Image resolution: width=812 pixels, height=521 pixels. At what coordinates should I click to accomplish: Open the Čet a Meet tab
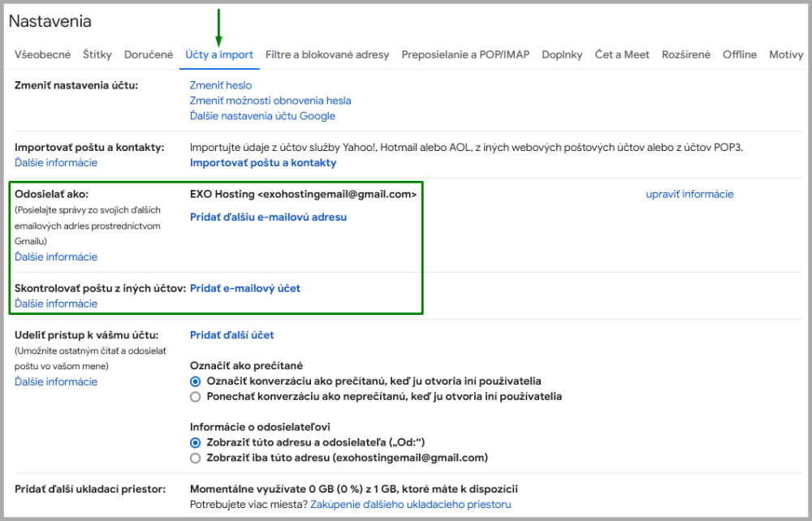pos(622,55)
